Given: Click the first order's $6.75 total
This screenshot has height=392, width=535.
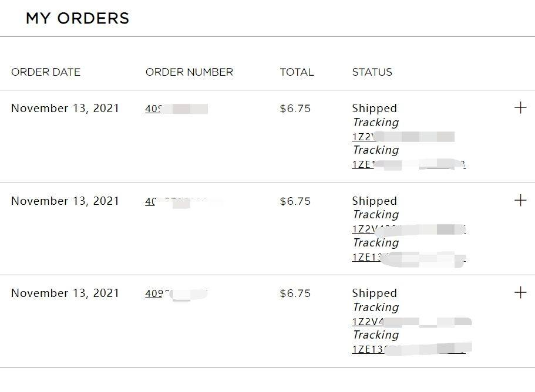Looking at the screenshot, I should tap(295, 109).
